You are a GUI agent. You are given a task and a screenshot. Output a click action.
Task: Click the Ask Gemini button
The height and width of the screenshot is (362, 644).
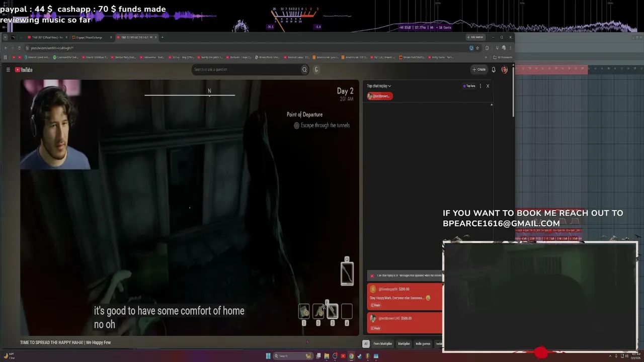click(475, 37)
